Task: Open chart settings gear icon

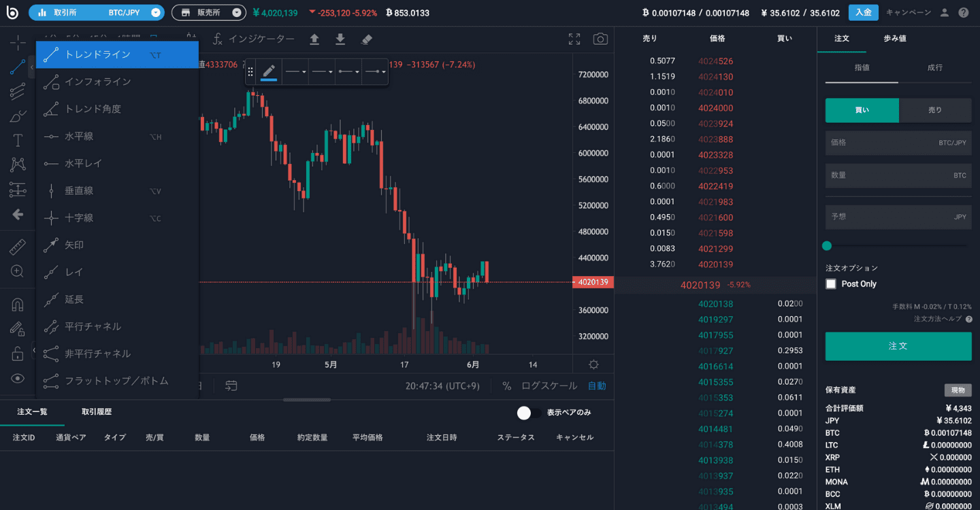Action: tap(594, 364)
